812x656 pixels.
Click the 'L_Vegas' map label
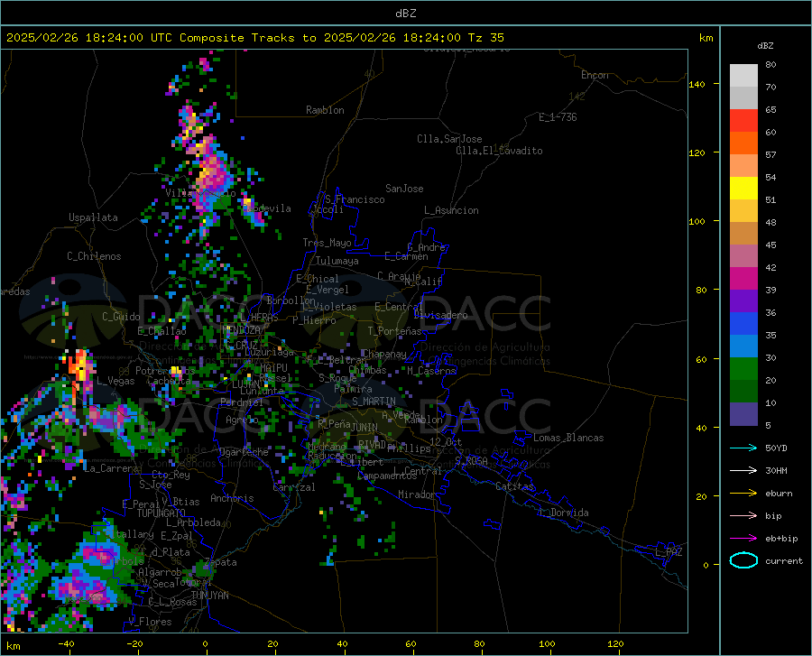click(115, 381)
